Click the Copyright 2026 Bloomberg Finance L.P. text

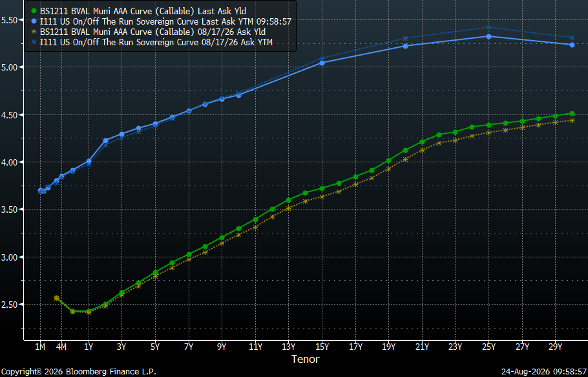(x=79, y=372)
